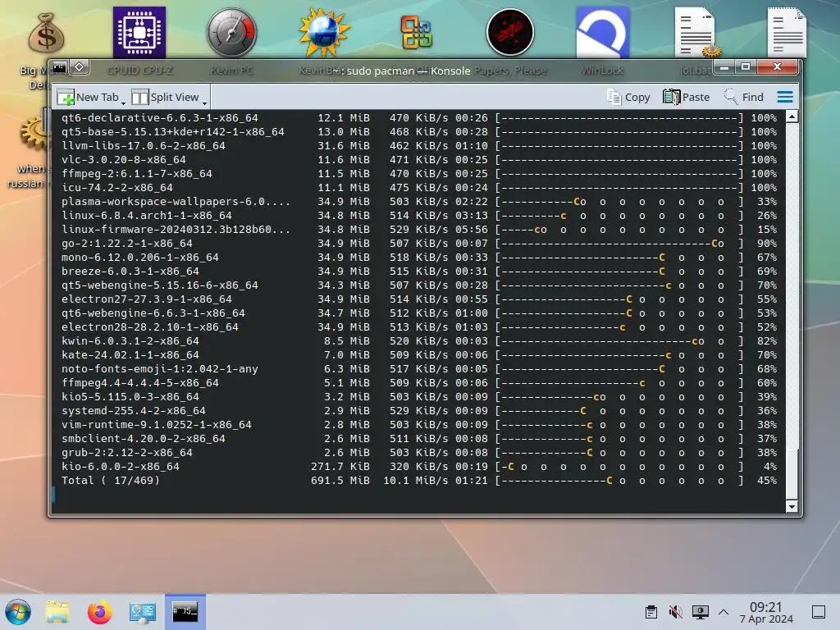The image size is (840, 630).
Task: Click the terminal scrollbar up arrow
Action: (x=792, y=116)
